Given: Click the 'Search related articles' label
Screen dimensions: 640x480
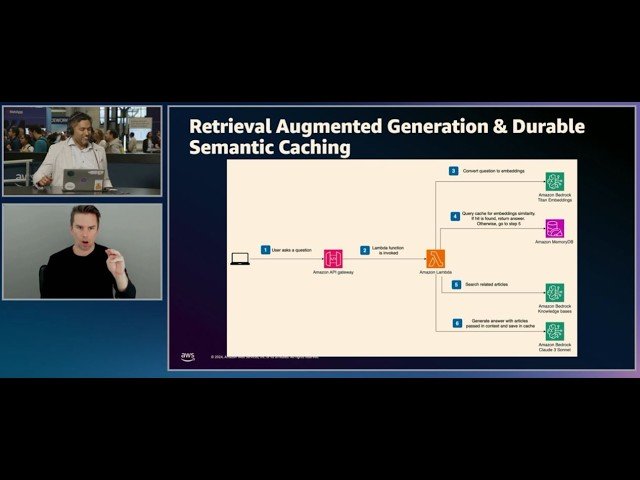Looking at the screenshot, I should coord(487,284).
